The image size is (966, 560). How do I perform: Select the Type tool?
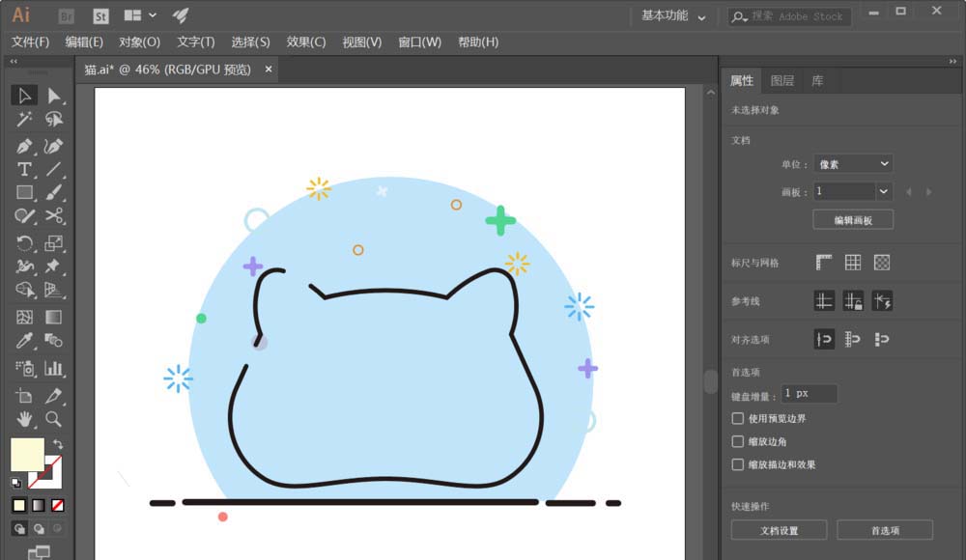pos(24,169)
